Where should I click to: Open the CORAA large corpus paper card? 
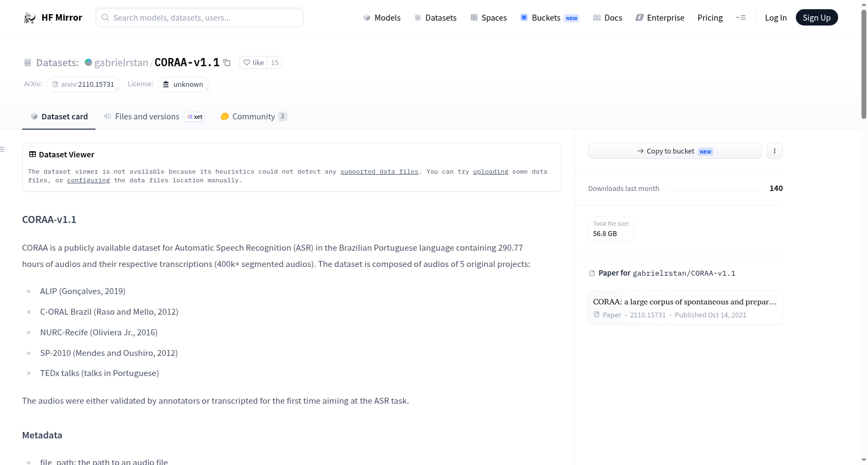tap(685, 308)
